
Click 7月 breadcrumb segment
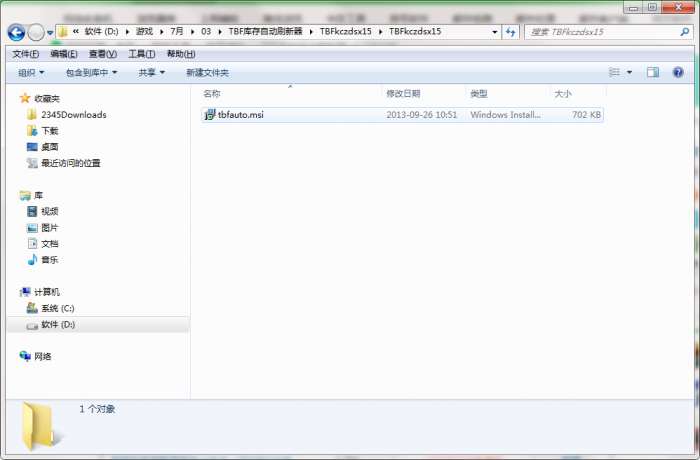(x=177, y=31)
